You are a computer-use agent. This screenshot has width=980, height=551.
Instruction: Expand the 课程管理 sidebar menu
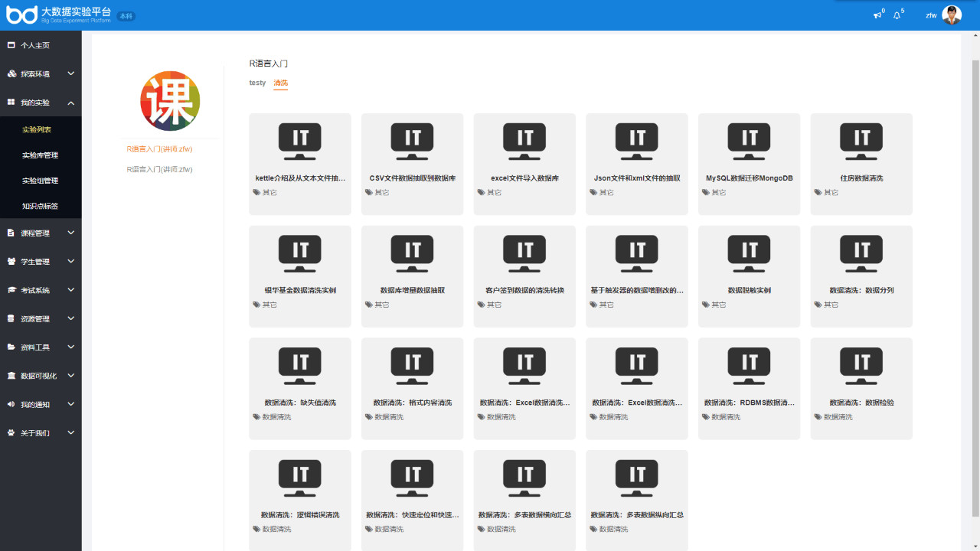tap(41, 233)
